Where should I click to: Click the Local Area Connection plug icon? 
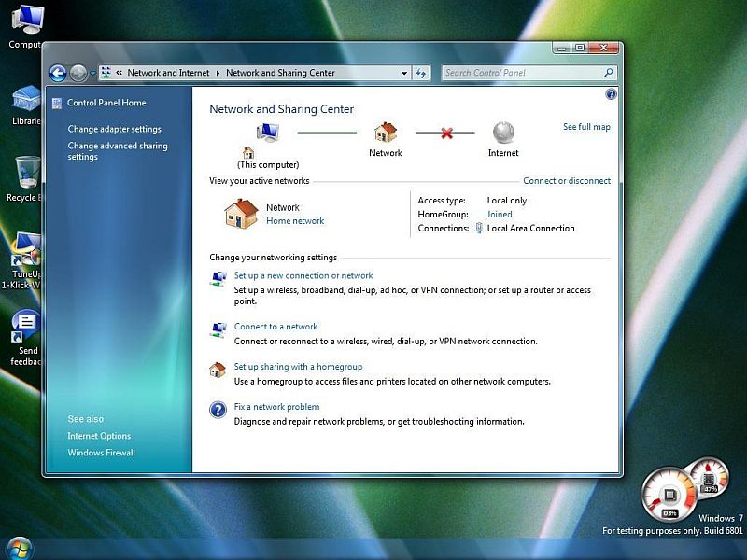pos(479,228)
